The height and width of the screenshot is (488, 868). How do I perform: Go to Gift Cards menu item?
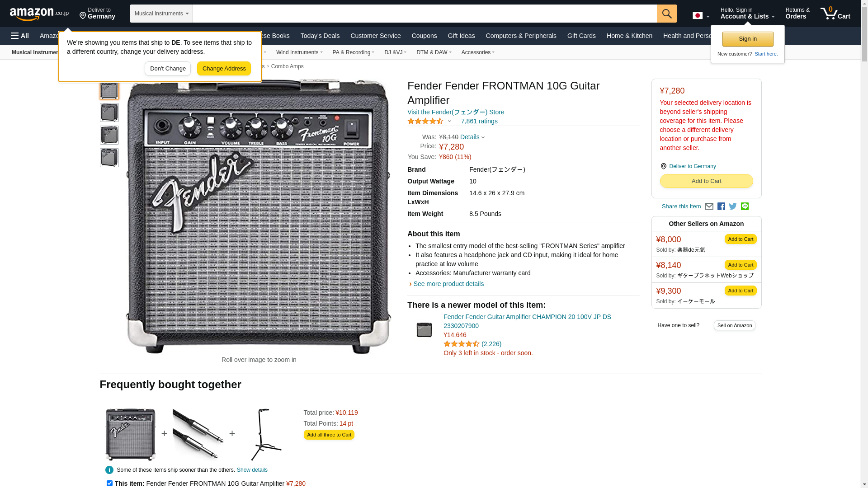click(x=581, y=36)
